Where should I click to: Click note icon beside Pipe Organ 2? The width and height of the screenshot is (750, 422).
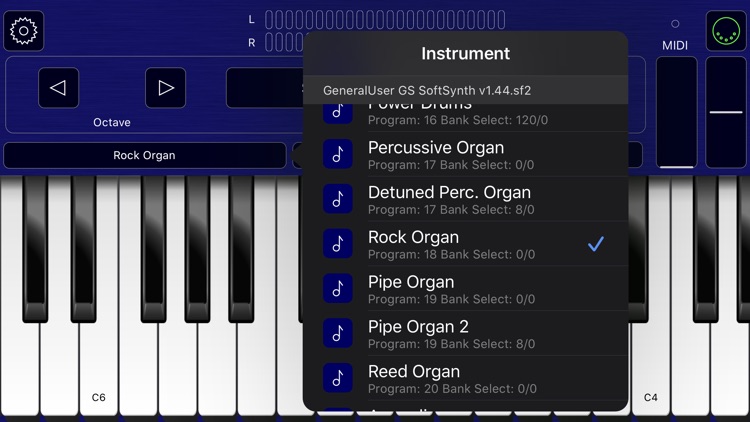pos(338,333)
